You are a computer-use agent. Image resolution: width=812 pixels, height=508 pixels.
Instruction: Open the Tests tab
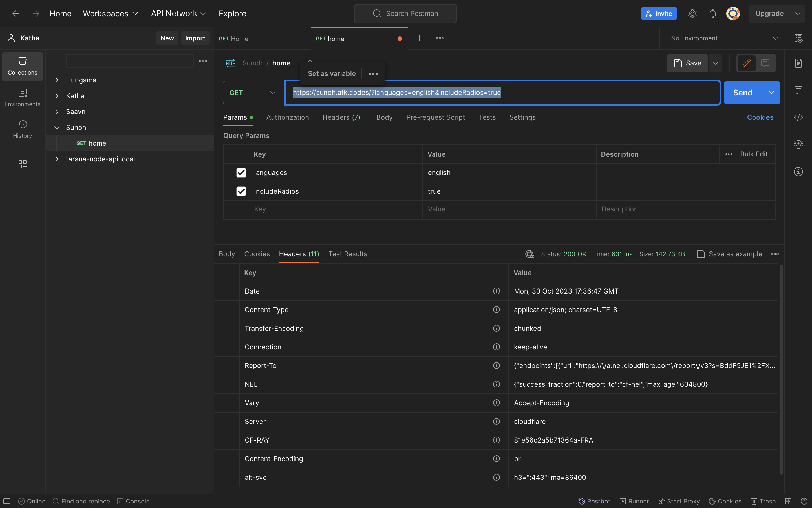click(x=487, y=117)
